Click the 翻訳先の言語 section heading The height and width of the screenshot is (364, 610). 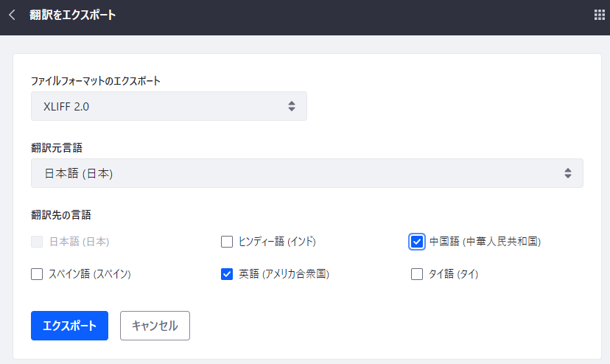click(x=61, y=215)
